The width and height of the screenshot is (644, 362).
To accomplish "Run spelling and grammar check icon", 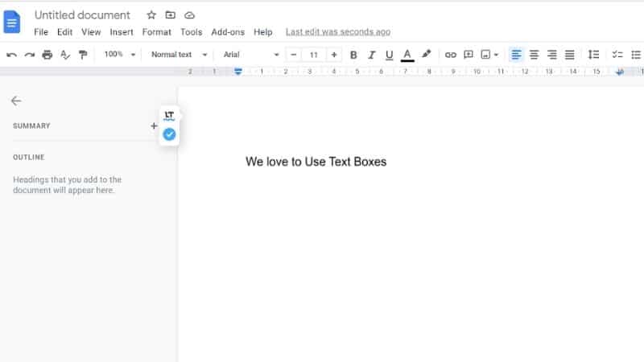I will (x=65, y=55).
